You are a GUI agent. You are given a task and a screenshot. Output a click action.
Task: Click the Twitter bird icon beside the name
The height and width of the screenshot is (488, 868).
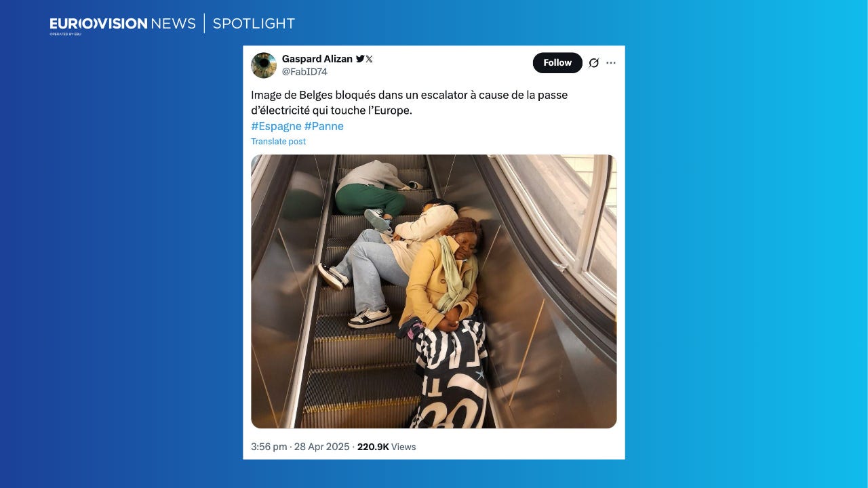click(360, 59)
